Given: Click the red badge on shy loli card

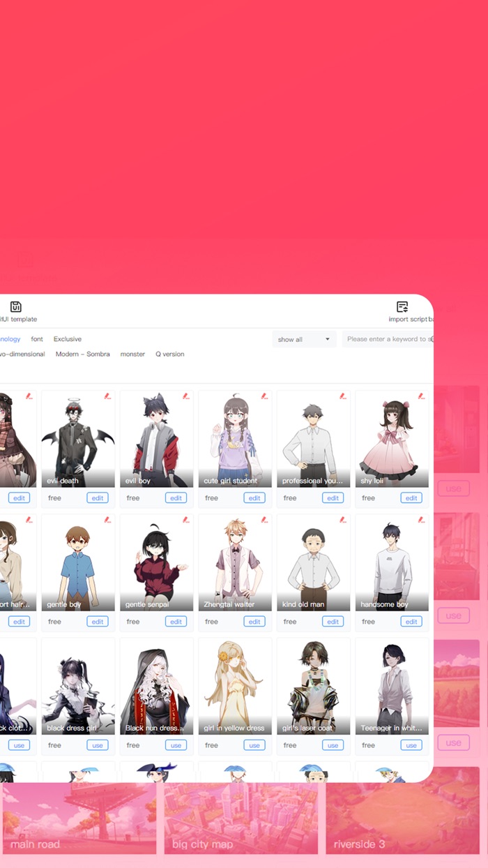Looking at the screenshot, I should [421, 396].
